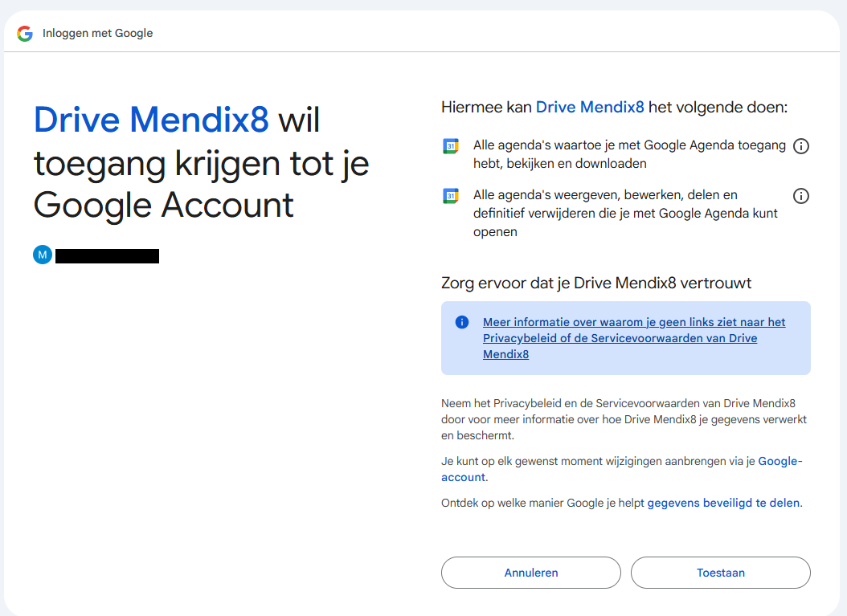Click the 'weergeven, bewerken, delen' permission text
Screen dimensions: 847x616
[x=625, y=213]
